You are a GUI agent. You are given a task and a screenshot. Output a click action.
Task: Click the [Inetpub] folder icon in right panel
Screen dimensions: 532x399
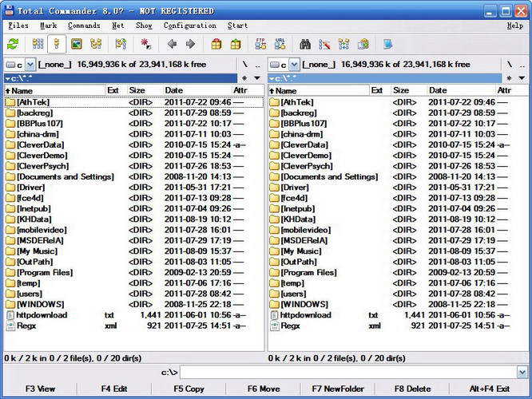(275, 209)
